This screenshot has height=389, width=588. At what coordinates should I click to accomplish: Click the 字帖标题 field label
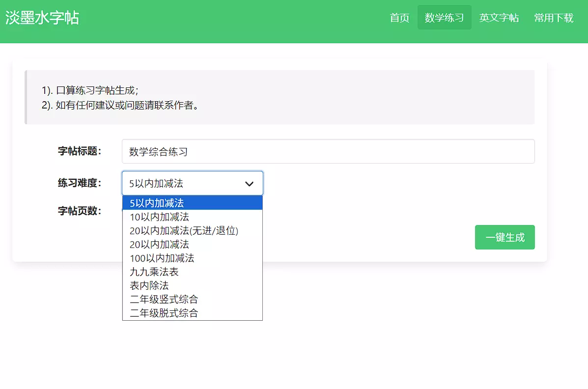pyautogui.click(x=79, y=151)
